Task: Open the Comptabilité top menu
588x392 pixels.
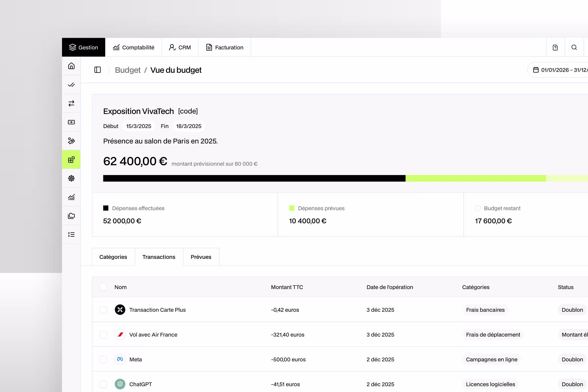Action: (133, 47)
